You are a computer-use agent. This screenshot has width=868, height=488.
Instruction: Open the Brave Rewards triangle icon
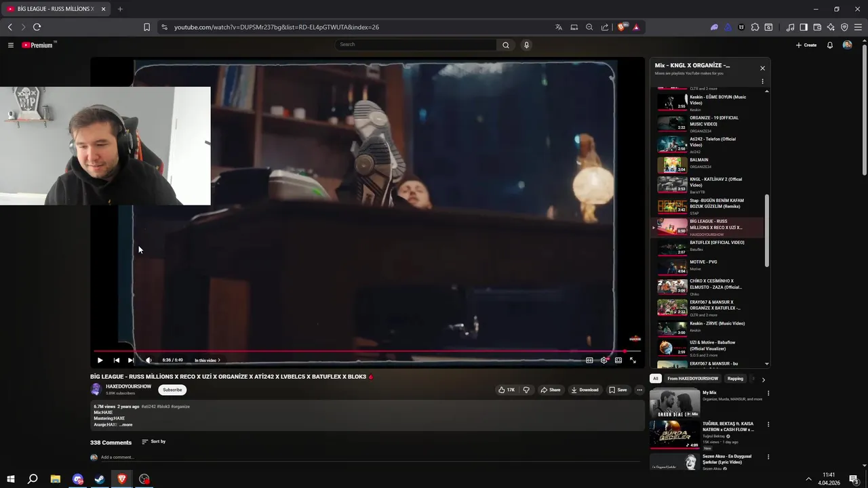(636, 27)
